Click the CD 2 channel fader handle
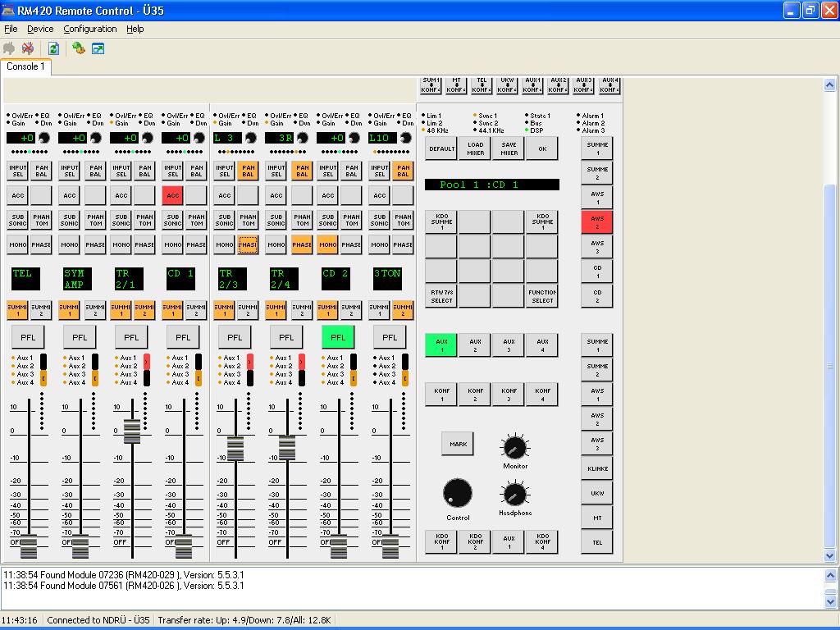Image resolution: width=840 pixels, height=630 pixels. pyautogui.click(x=339, y=546)
